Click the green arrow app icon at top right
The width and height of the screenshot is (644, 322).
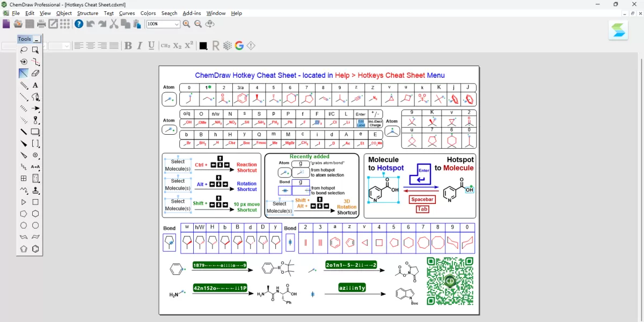pos(619,30)
